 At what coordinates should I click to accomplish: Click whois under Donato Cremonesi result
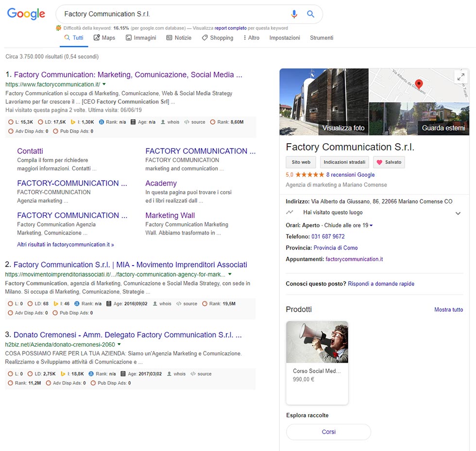tap(176, 374)
